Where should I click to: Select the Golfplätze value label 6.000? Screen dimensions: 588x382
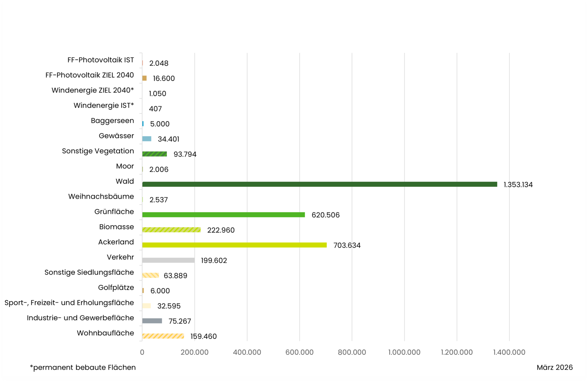(160, 291)
